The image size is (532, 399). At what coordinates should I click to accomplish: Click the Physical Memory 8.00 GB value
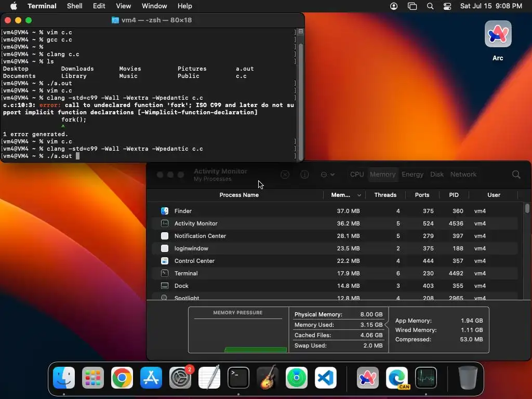(x=371, y=314)
